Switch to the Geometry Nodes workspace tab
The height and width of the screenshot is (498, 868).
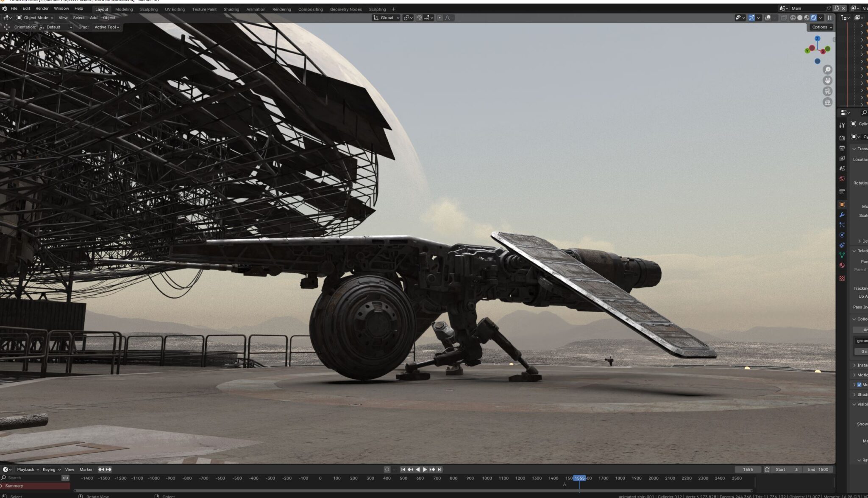[346, 9]
